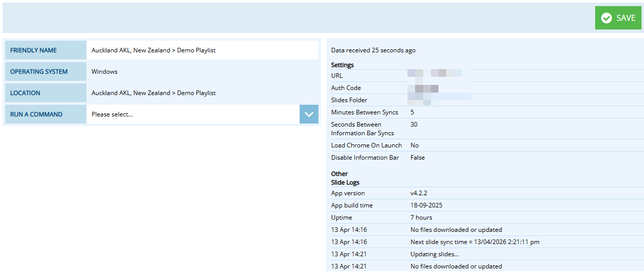The image size is (644, 271).
Task: Click the Slides Folder setting row
Action: pos(349,100)
